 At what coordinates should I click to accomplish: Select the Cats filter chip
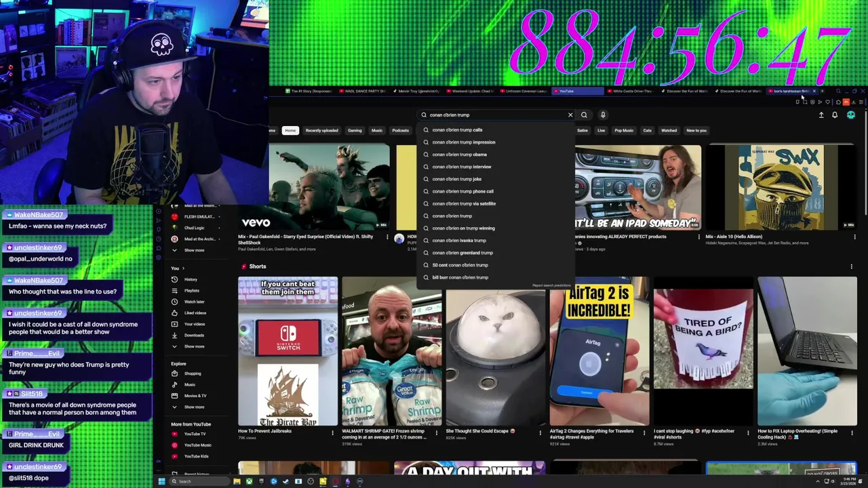tap(647, 130)
